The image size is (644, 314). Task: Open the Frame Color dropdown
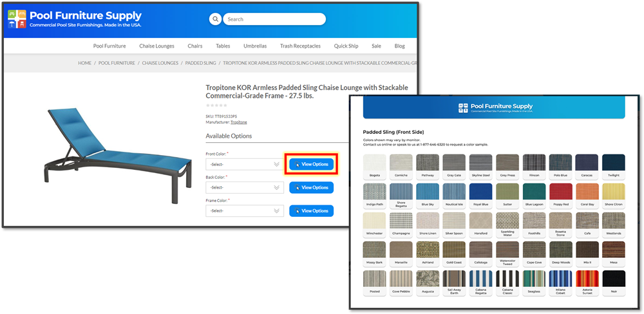coord(245,210)
